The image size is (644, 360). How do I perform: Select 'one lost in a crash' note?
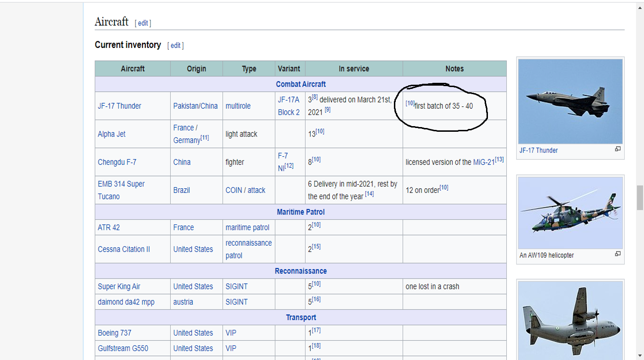click(x=432, y=287)
